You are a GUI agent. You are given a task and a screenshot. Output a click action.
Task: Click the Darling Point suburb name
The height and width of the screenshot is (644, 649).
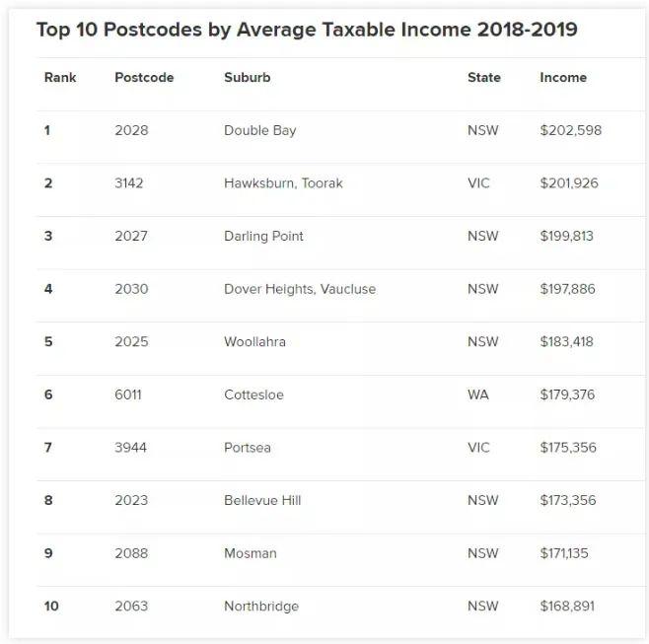[x=263, y=236]
